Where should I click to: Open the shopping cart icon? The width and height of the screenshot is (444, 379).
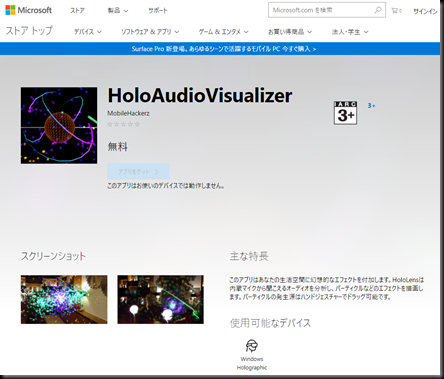click(x=396, y=11)
